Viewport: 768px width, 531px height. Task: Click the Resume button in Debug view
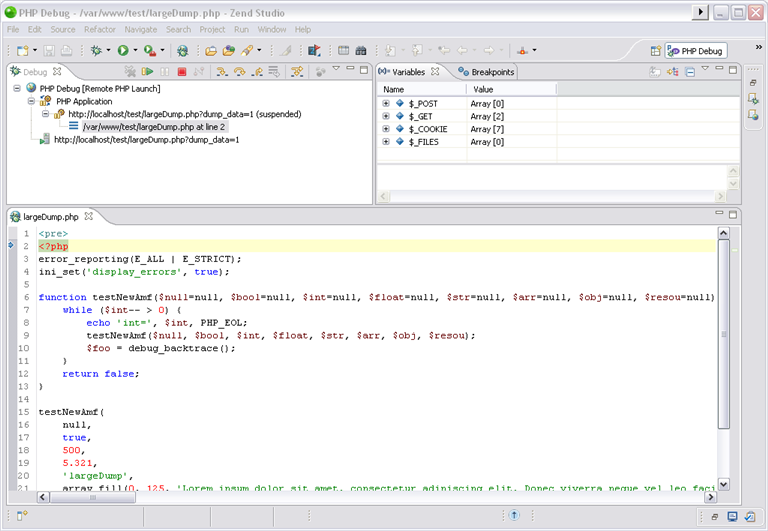pyautogui.click(x=147, y=72)
